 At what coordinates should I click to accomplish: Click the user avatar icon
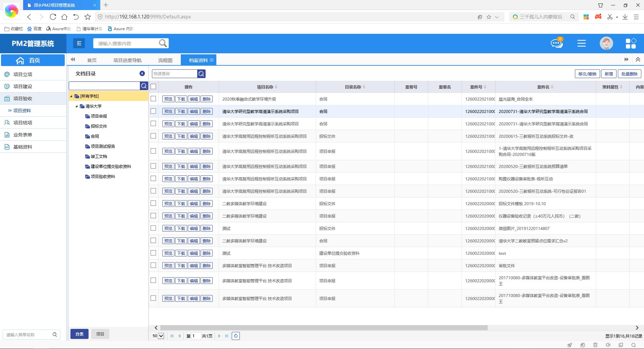coord(606,43)
